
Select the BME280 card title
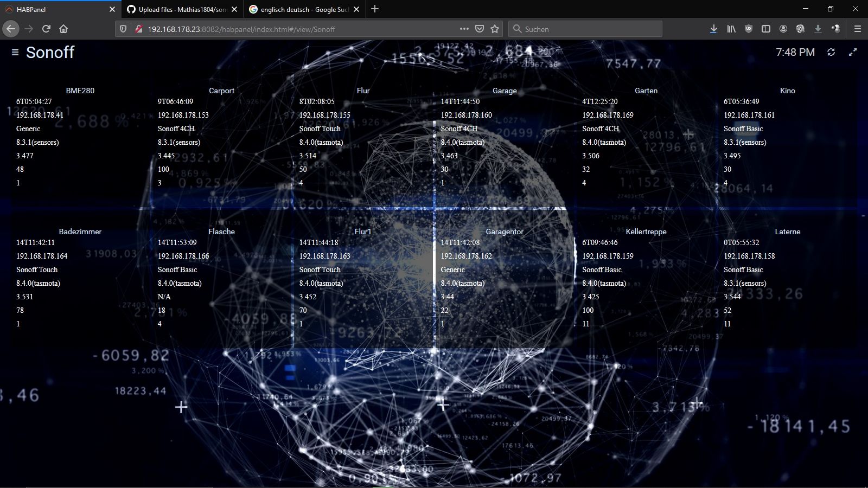coord(80,91)
